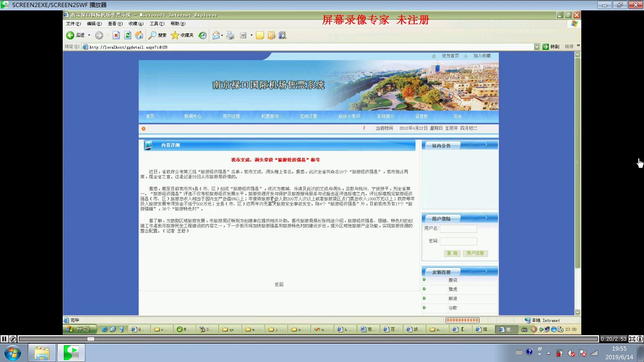Open 旅途小常识 navigation item
The width and height of the screenshot is (644, 362).
coord(349,116)
